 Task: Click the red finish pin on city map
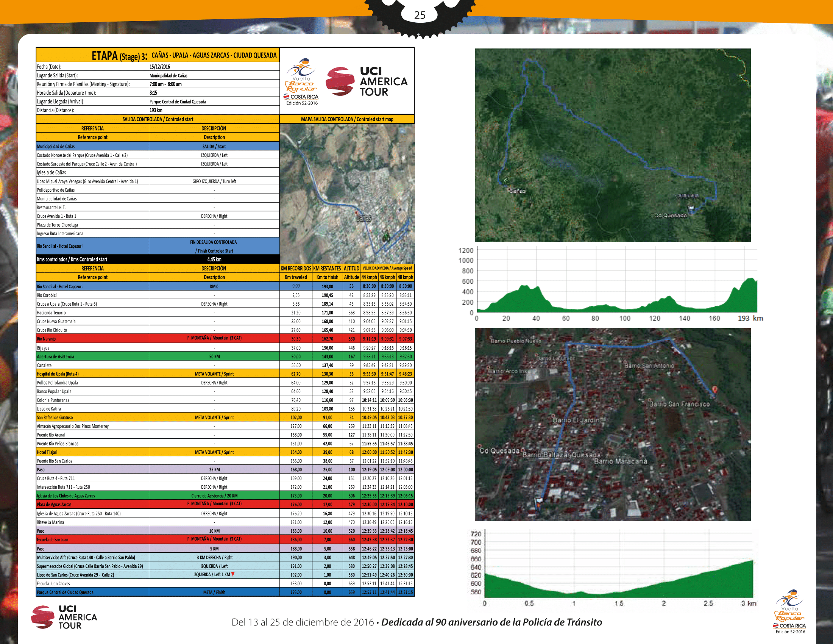[715, 389]
